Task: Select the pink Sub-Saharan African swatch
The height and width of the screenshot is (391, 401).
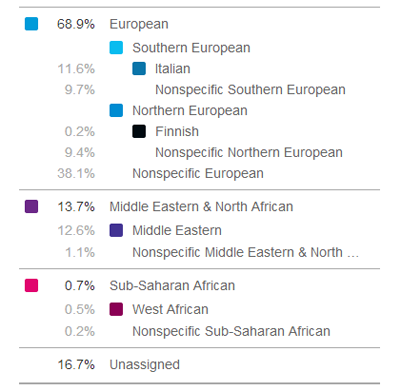Action: (x=31, y=286)
